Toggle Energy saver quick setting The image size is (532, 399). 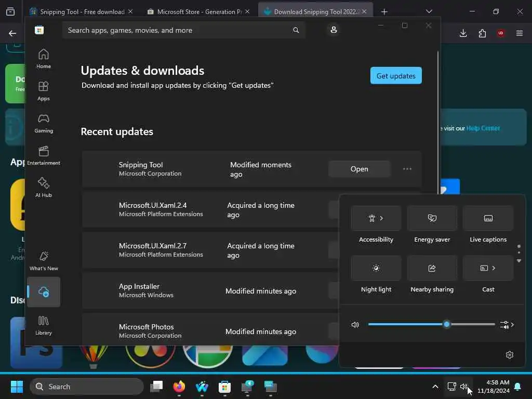click(x=432, y=218)
